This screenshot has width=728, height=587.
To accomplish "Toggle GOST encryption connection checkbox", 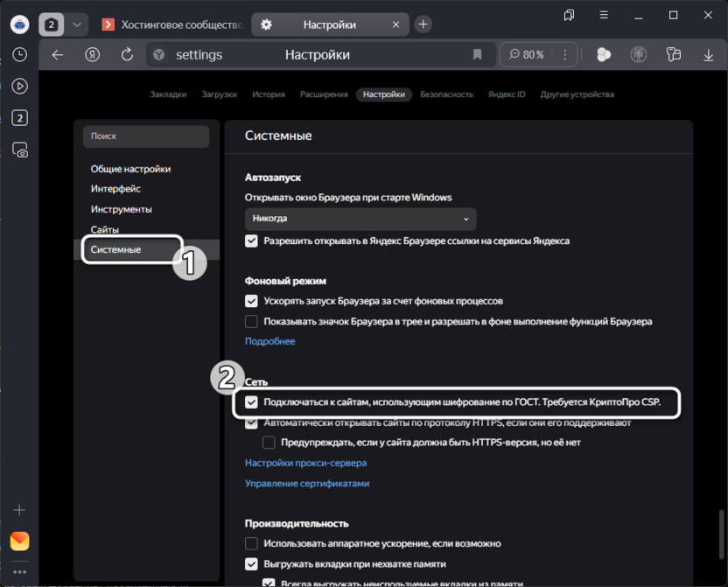I will pos(251,402).
